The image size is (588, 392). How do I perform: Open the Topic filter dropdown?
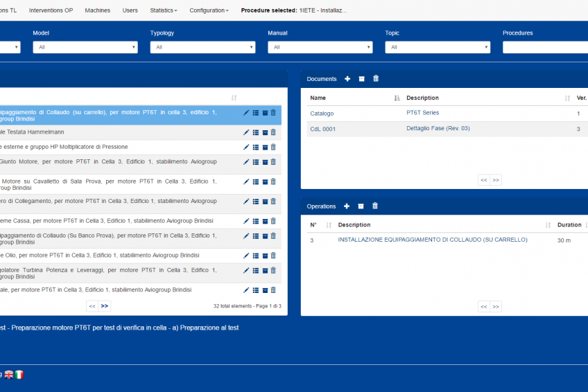tap(437, 47)
